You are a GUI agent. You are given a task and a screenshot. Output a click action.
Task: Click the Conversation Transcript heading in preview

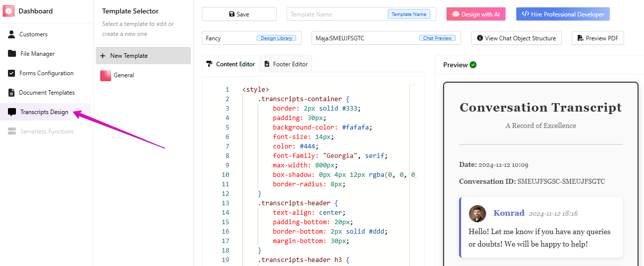tap(541, 108)
